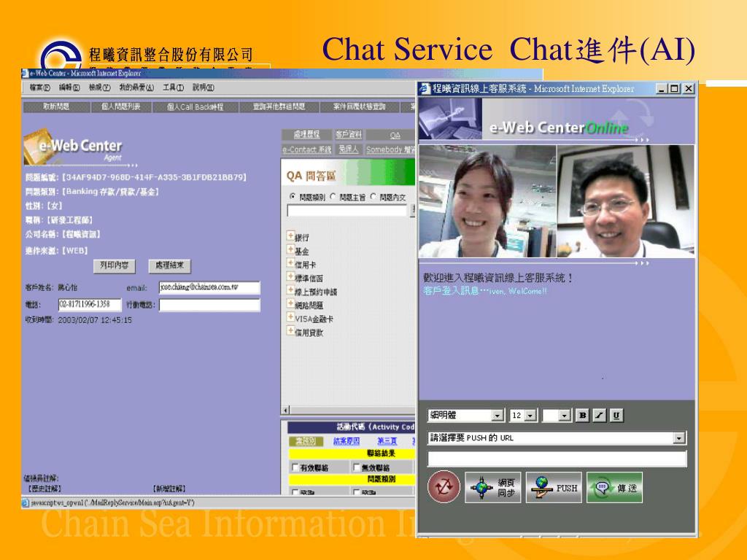Click the 【歷史註解】 link
Screen dimensions: 747x560
(x=43, y=489)
